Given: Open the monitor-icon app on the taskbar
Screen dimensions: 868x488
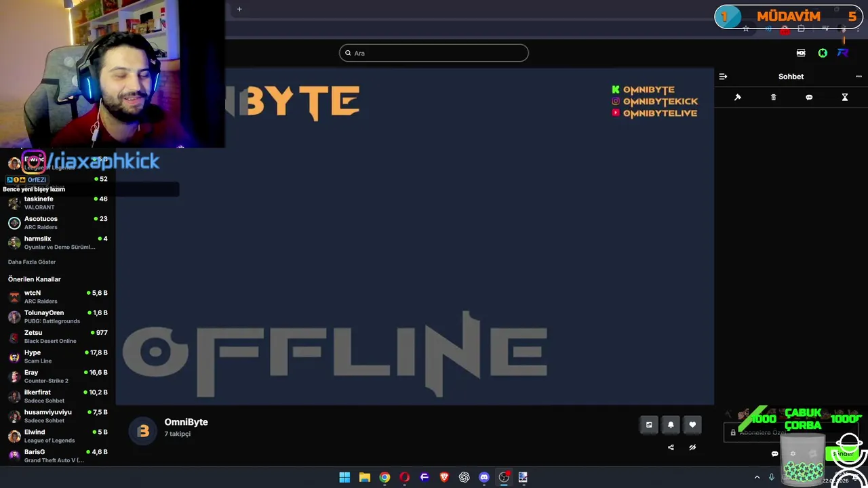Looking at the screenshot, I should pos(523,477).
